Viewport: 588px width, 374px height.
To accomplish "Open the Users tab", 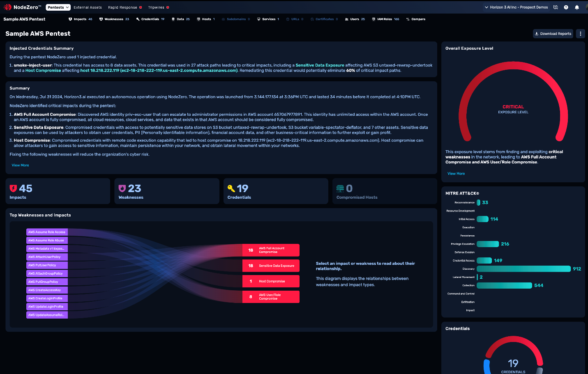I will [x=355, y=19].
